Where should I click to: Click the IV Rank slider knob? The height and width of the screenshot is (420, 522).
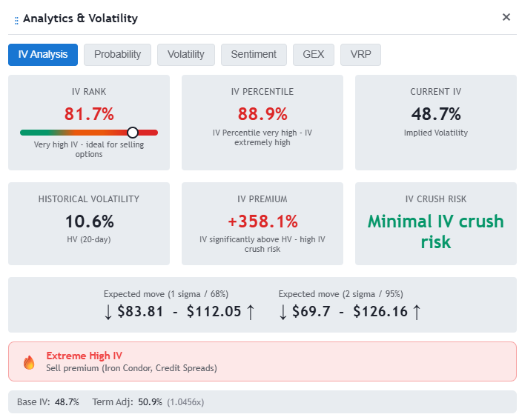click(133, 133)
